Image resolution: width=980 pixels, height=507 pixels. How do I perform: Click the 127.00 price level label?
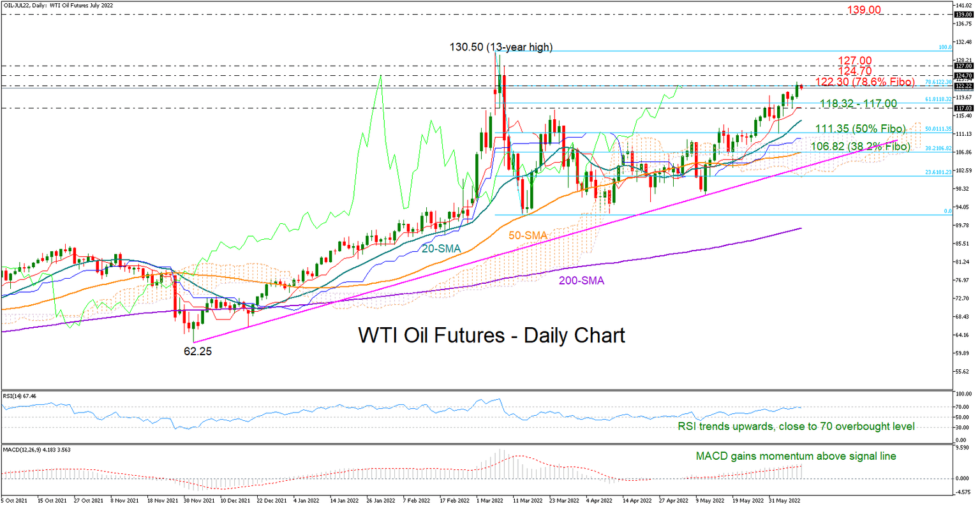(854, 59)
